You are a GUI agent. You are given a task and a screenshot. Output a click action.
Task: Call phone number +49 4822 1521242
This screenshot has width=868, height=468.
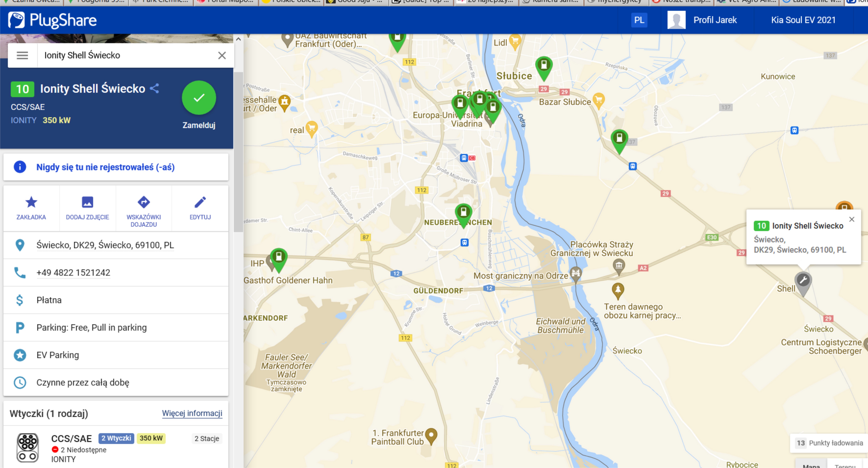[x=73, y=273]
